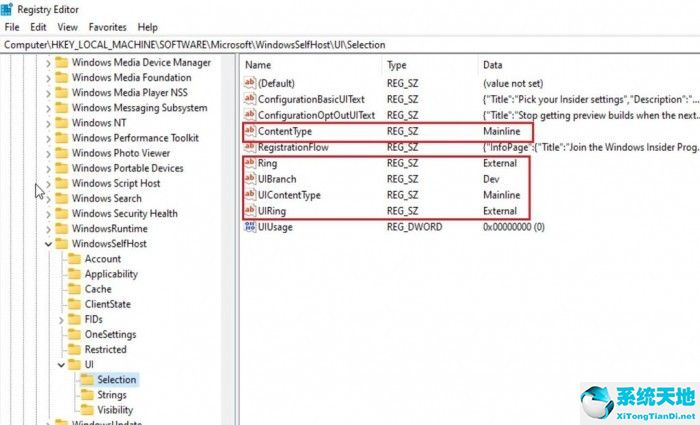Click the RegistrationFlow string value icon
This screenshot has height=425, width=700.
250,147
